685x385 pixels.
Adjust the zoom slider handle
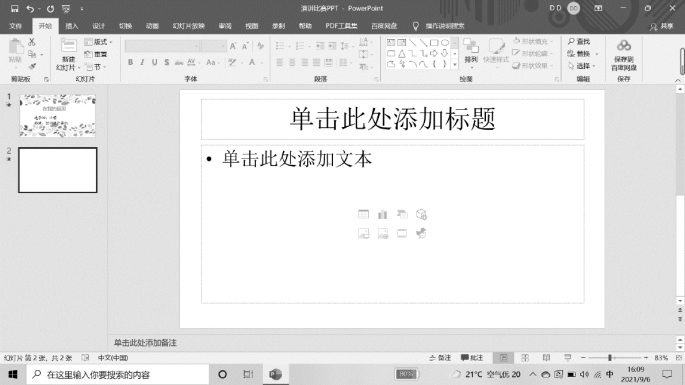pos(610,357)
